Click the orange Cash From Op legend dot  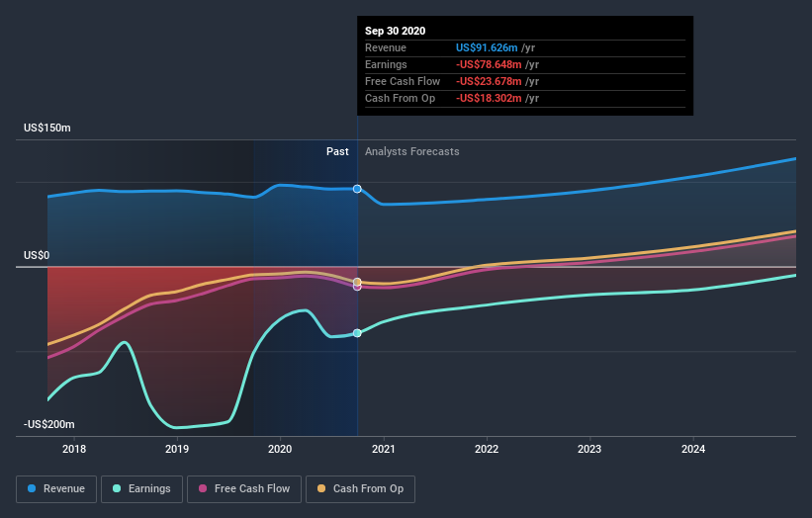coord(321,488)
